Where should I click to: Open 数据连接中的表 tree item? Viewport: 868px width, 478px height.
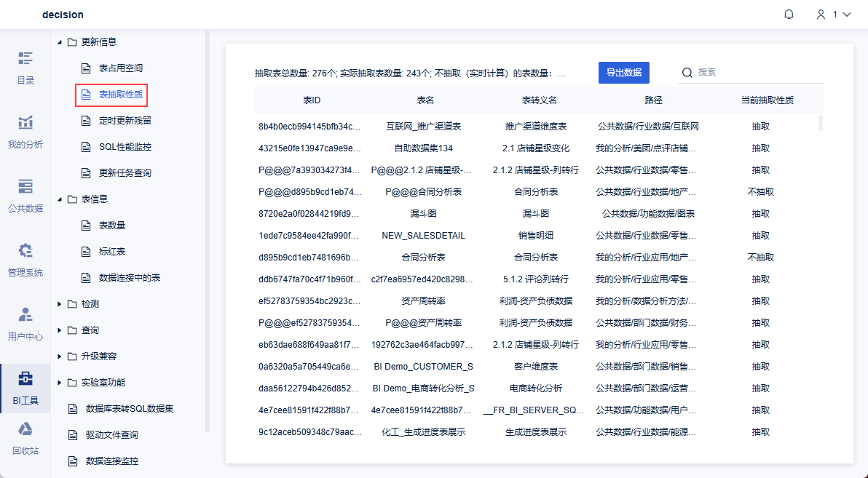pos(130,278)
